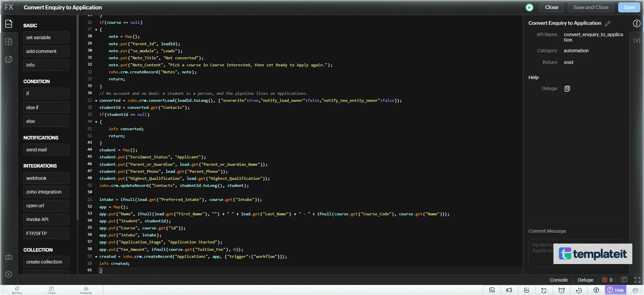Click the green Run/execute function icon
The image size is (644, 295).
(x=529, y=7)
